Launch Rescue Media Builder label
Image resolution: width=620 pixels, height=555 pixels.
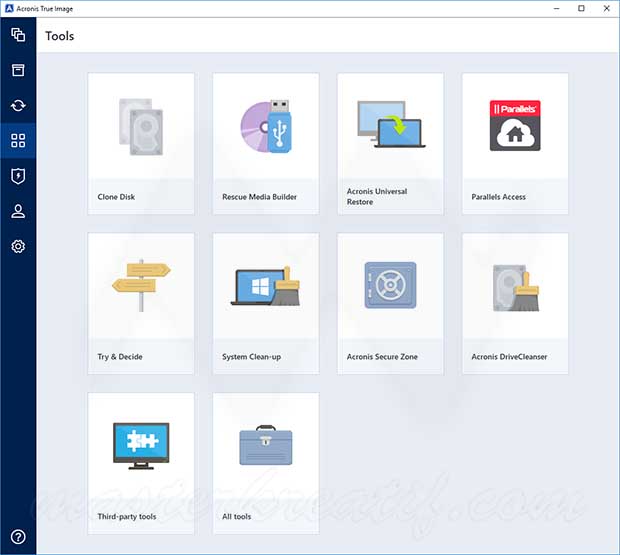[259, 197]
